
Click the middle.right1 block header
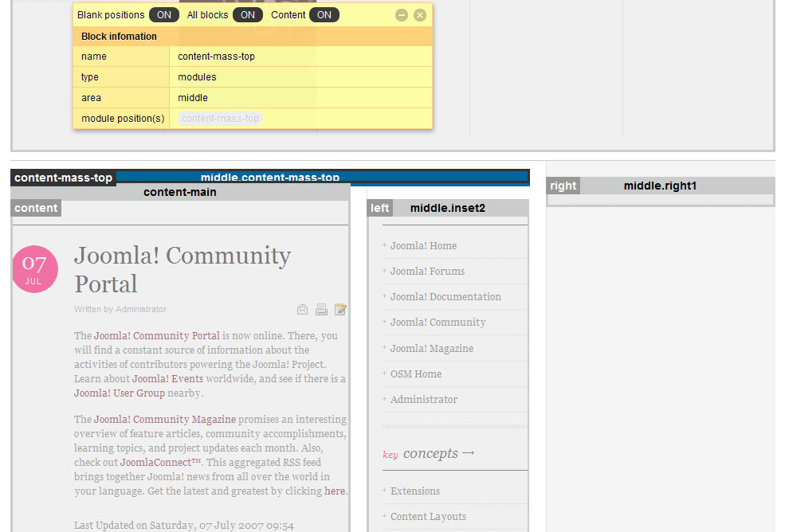point(661,186)
